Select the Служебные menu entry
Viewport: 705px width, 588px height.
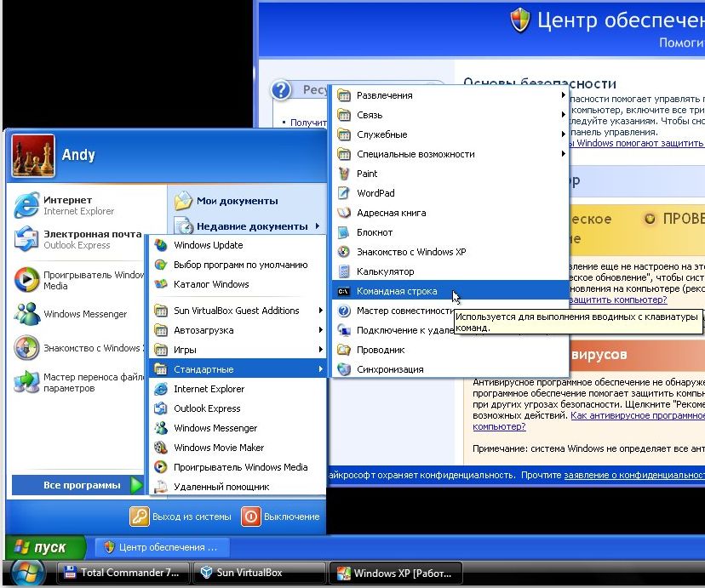click(450, 134)
